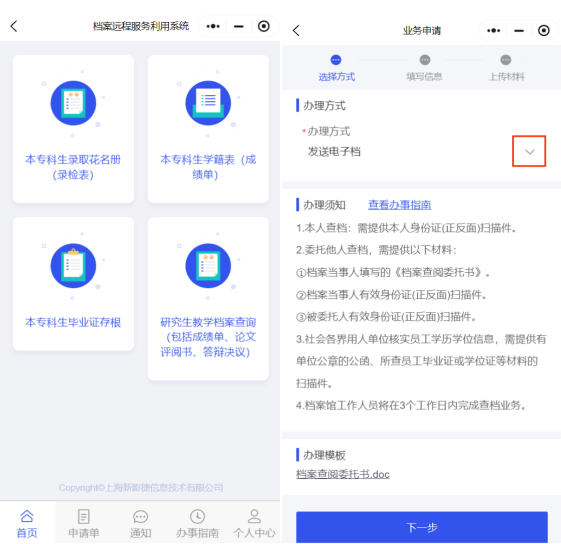
Task: Open 个人中心 bottom tab
Action: (254, 523)
